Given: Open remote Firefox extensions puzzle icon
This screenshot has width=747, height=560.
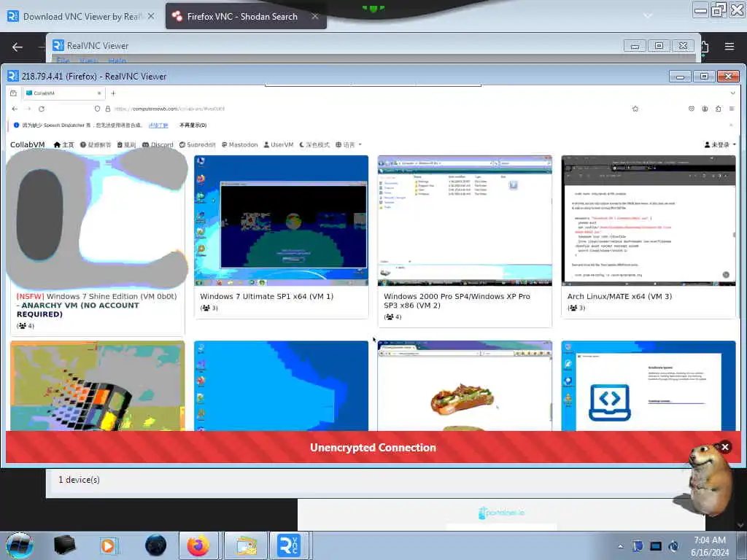Looking at the screenshot, I should [719, 109].
